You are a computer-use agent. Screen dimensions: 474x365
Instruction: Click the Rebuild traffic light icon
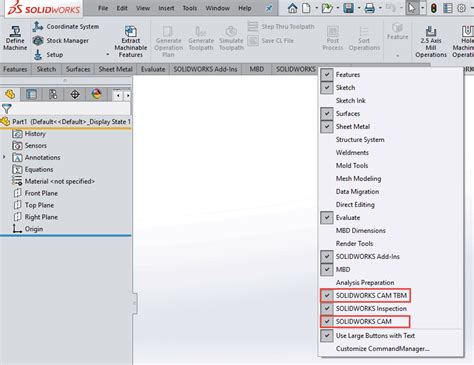point(433,8)
